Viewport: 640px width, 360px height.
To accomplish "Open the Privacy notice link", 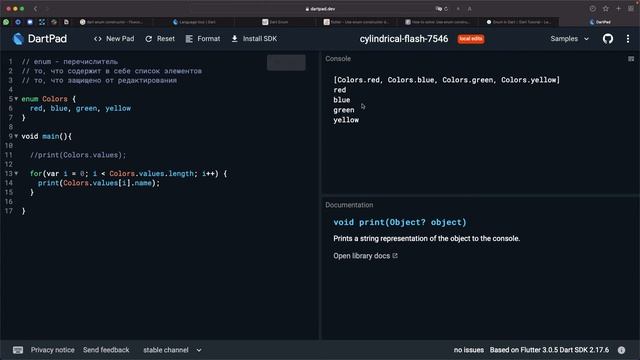I will (x=53, y=350).
